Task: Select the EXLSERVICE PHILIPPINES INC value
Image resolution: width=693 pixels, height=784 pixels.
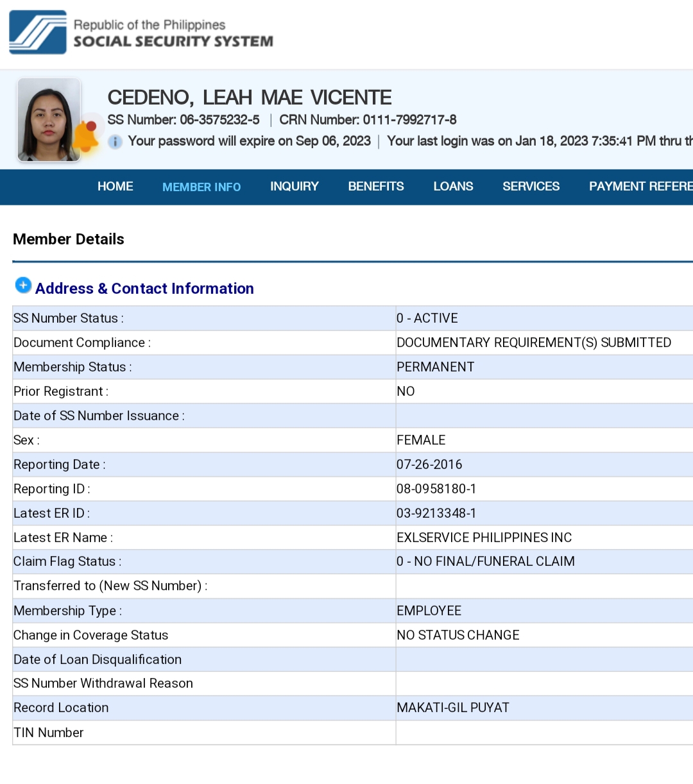Action: (x=484, y=538)
